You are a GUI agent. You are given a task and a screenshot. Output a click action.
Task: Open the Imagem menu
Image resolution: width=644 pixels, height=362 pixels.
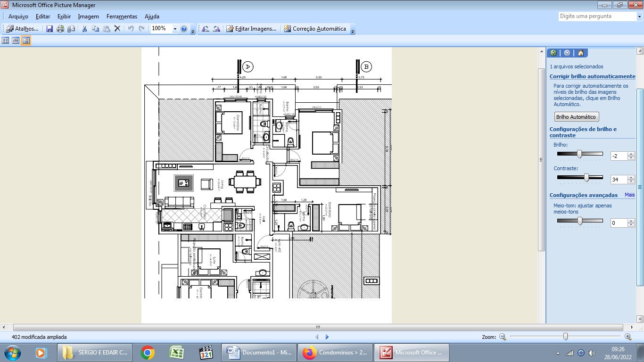(88, 16)
